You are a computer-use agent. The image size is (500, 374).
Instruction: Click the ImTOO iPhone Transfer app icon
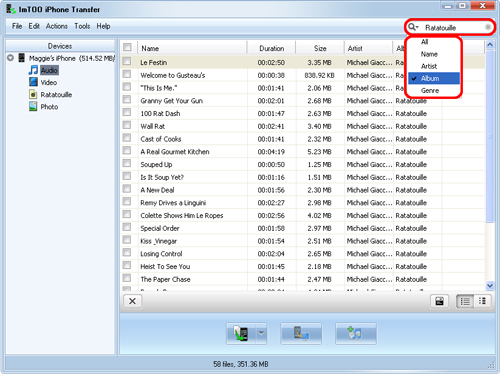tap(11, 9)
